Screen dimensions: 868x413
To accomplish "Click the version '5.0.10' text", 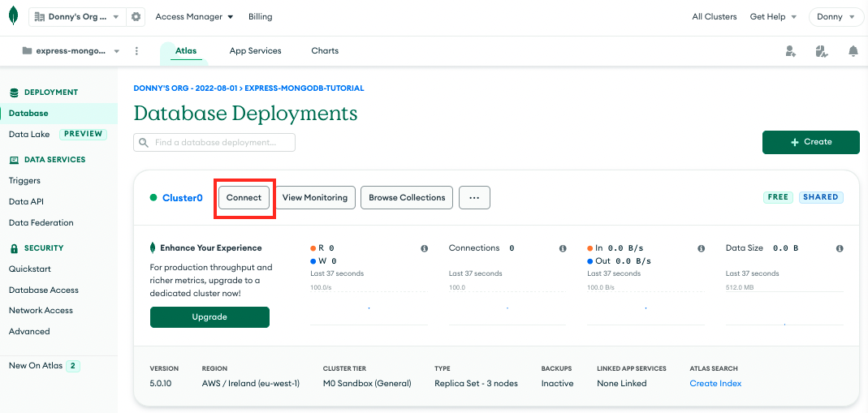I will point(161,383).
